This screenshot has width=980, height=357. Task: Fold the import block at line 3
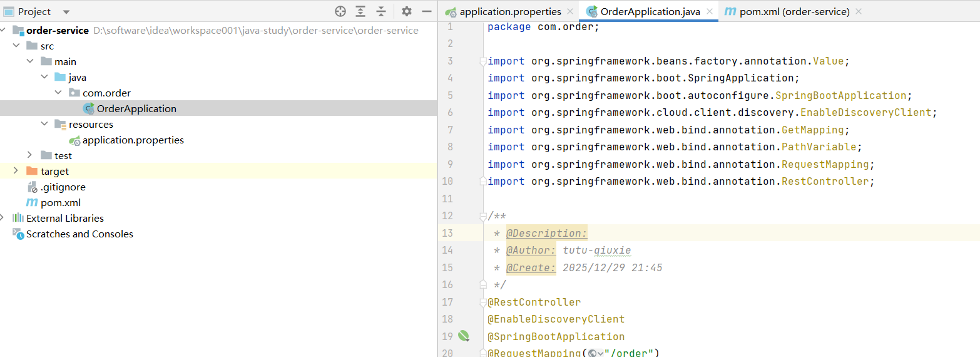tap(482, 61)
